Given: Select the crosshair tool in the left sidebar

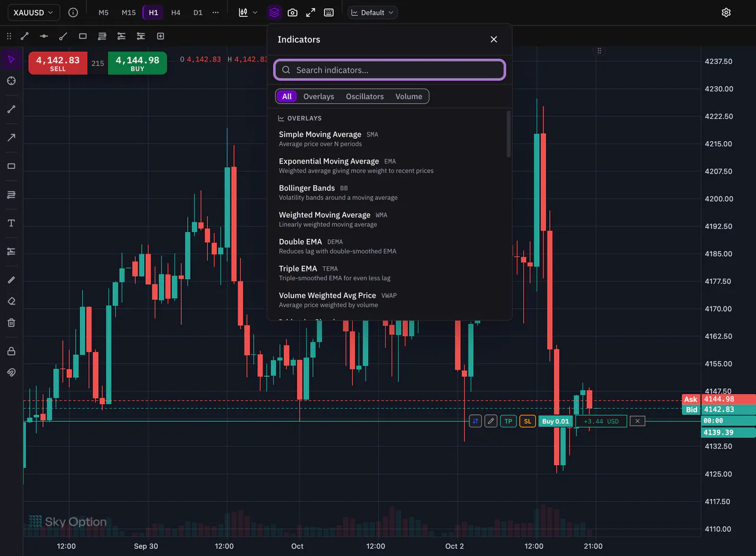Looking at the screenshot, I should click(x=11, y=81).
